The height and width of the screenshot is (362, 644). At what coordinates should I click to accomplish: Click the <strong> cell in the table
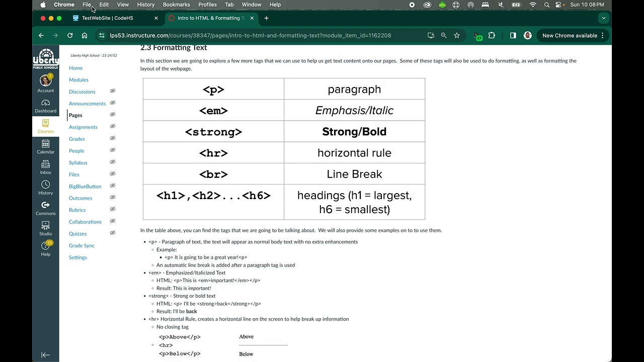(x=213, y=132)
